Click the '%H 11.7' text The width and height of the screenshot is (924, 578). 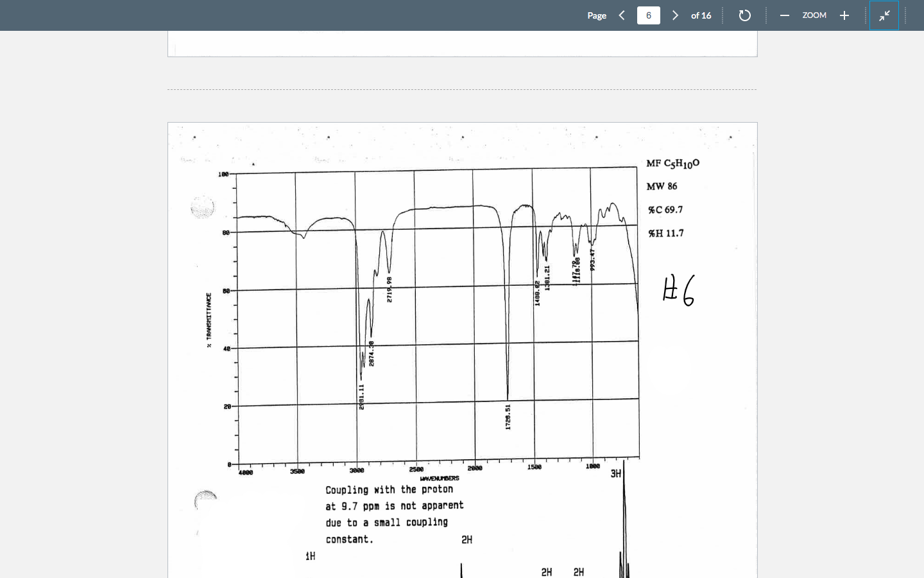tap(665, 233)
